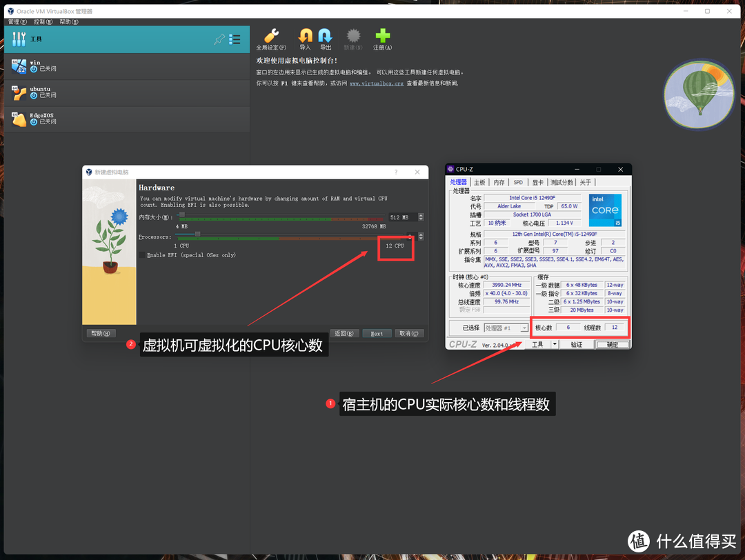Image resolution: width=745 pixels, height=560 pixels.
Task: Open the 全局设定 global settings wrench icon
Action: (271, 36)
